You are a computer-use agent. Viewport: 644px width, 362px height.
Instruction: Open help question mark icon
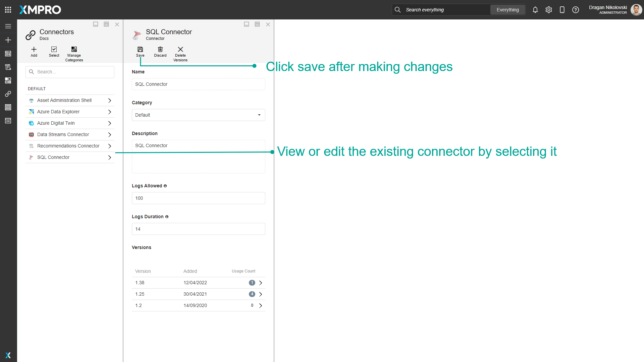pos(576,10)
